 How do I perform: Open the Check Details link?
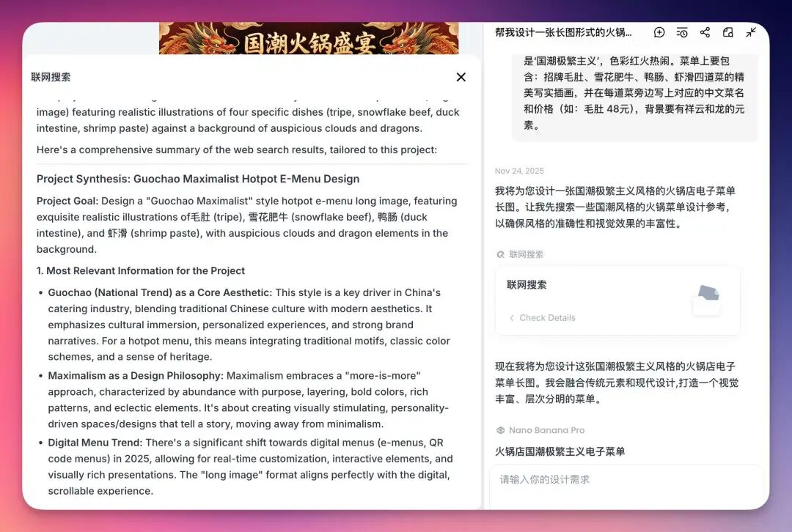pos(547,318)
